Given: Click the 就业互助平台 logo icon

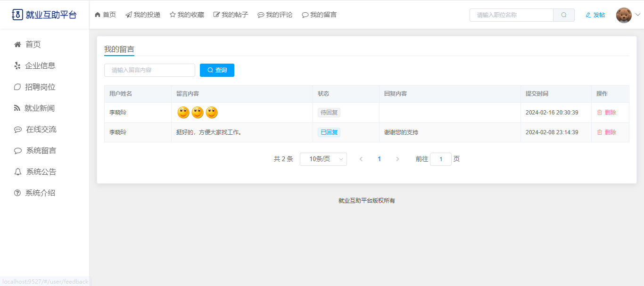Looking at the screenshot, I should (x=17, y=15).
